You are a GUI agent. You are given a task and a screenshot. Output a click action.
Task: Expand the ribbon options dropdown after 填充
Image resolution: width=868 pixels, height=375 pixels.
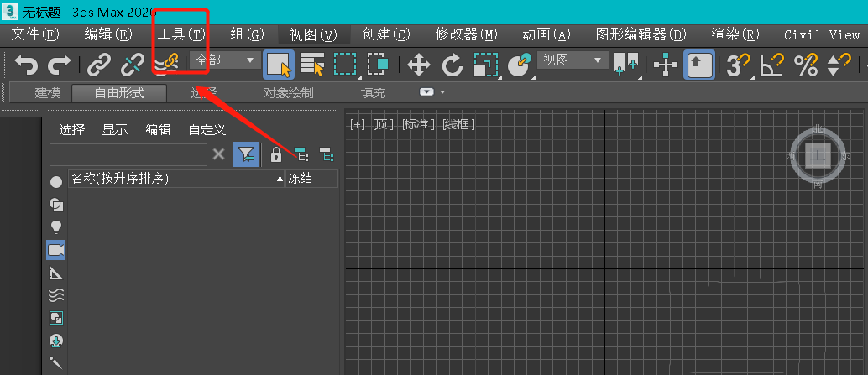pos(431,92)
